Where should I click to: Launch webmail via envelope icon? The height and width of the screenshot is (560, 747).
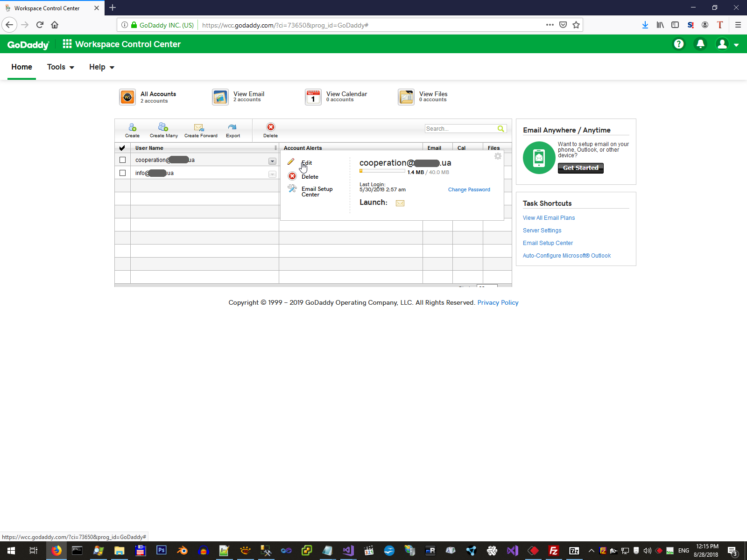400,203
